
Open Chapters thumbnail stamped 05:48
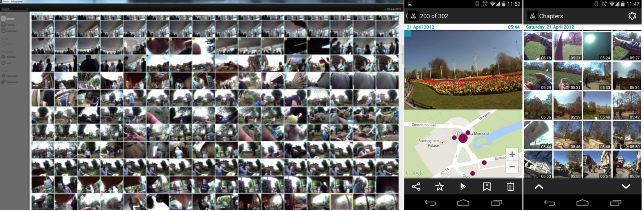coord(597,135)
